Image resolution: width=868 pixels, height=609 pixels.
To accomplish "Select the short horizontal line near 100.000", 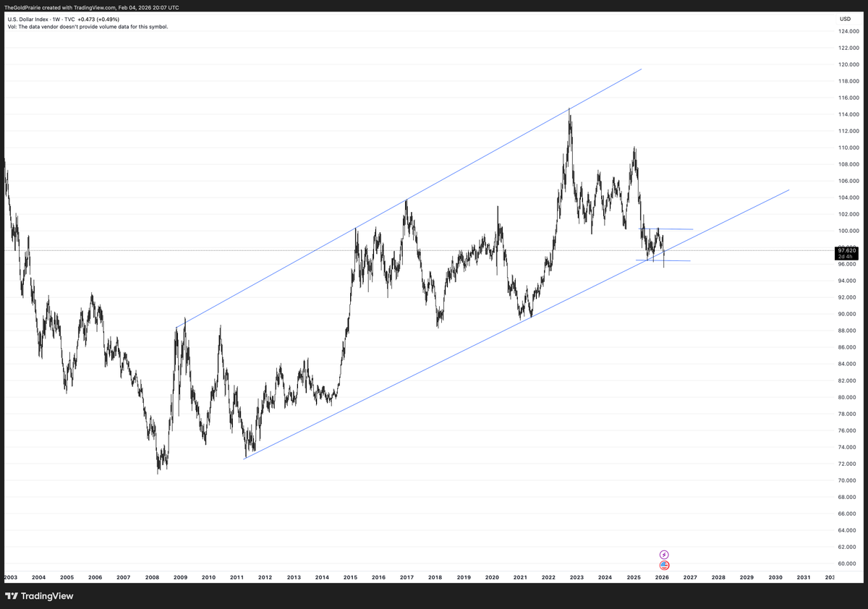I will tap(667, 229).
